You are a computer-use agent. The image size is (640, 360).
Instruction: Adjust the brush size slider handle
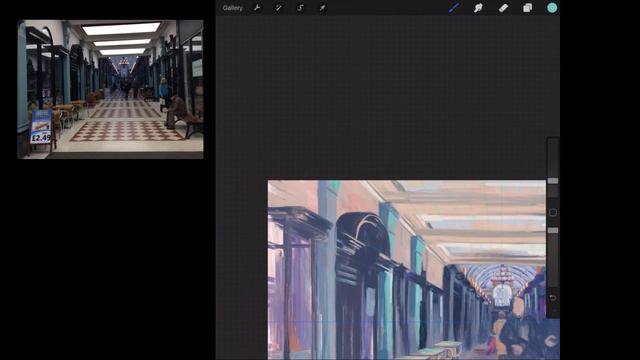(x=553, y=181)
